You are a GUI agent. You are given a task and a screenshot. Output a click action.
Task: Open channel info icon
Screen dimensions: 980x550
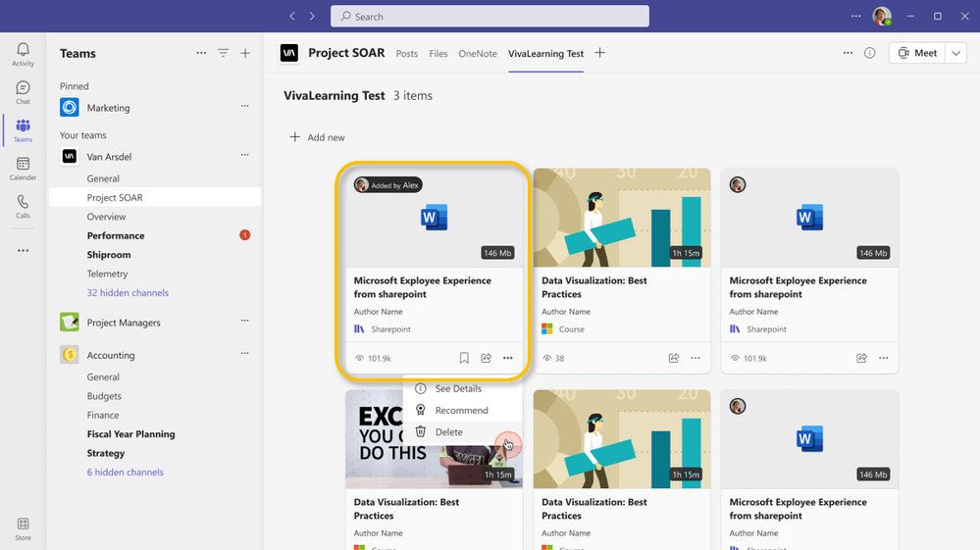pyautogui.click(x=869, y=53)
